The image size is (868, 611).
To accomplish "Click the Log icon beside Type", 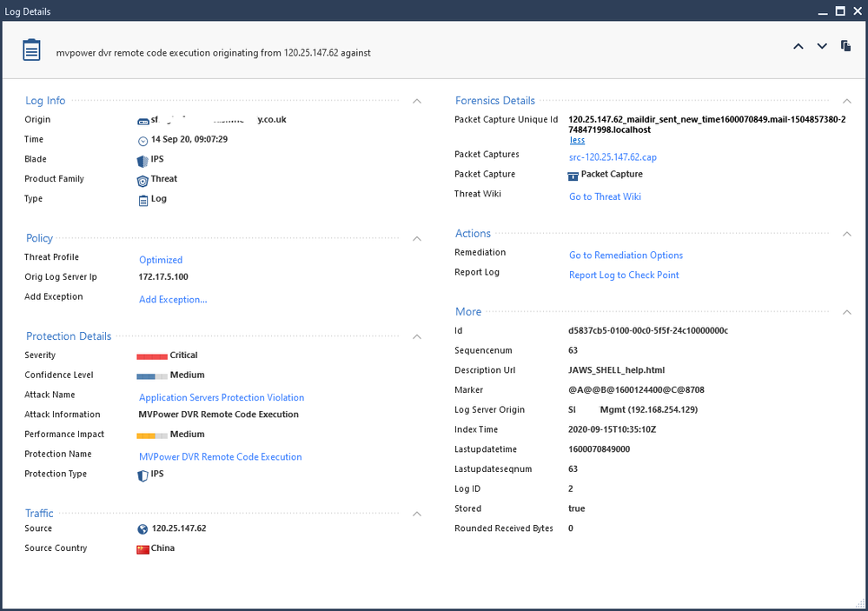I will 142,201.
